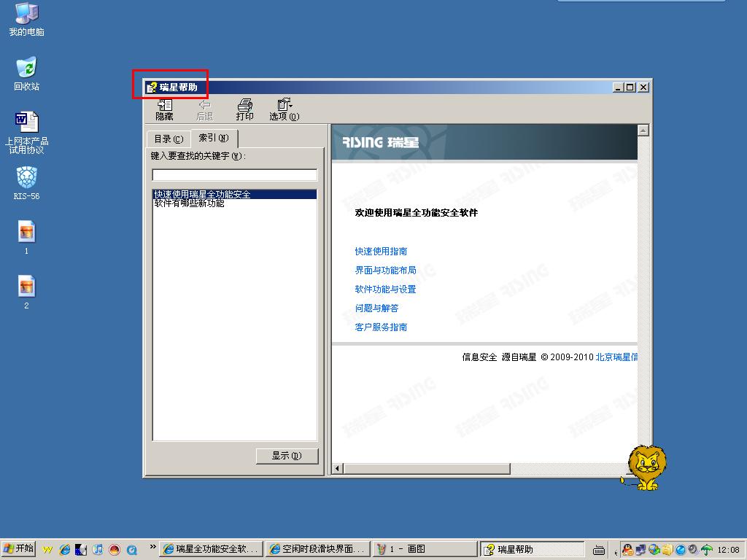Click the 显示 (Display) button

287,456
